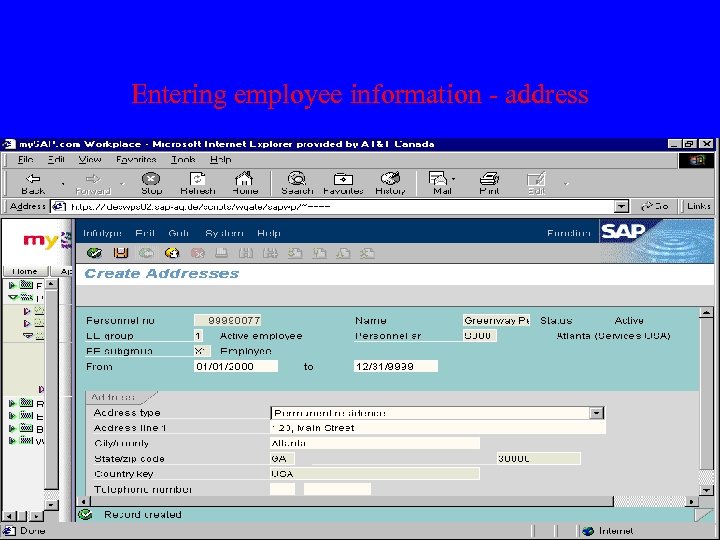
Task: Click the Go button next to address bar
Action: 655,206
